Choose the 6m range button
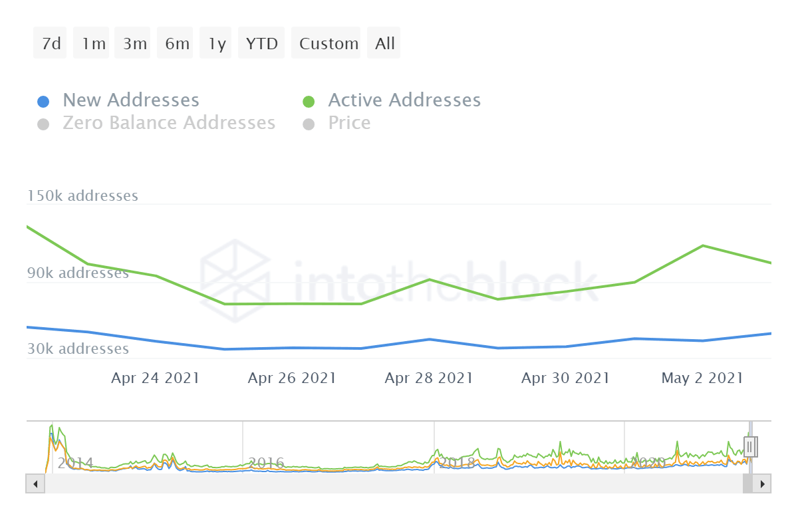Image resolution: width=798 pixels, height=532 pixels. pyautogui.click(x=177, y=44)
